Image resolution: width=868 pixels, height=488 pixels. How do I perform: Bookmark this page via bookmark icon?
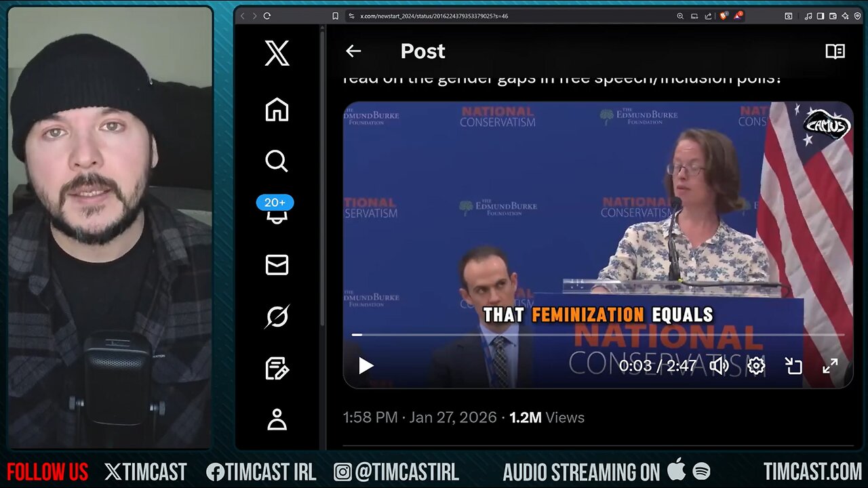(335, 16)
